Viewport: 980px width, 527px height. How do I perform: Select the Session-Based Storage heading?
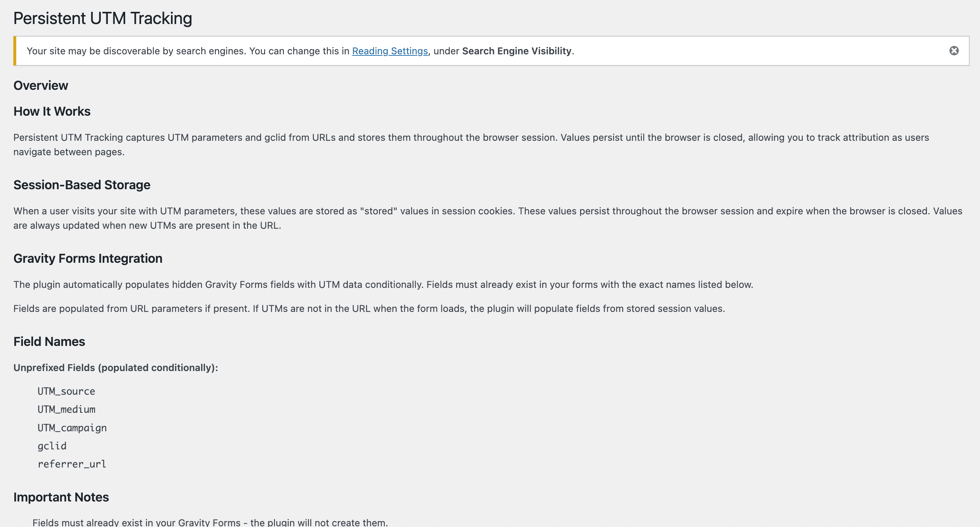tap(82, 185)
